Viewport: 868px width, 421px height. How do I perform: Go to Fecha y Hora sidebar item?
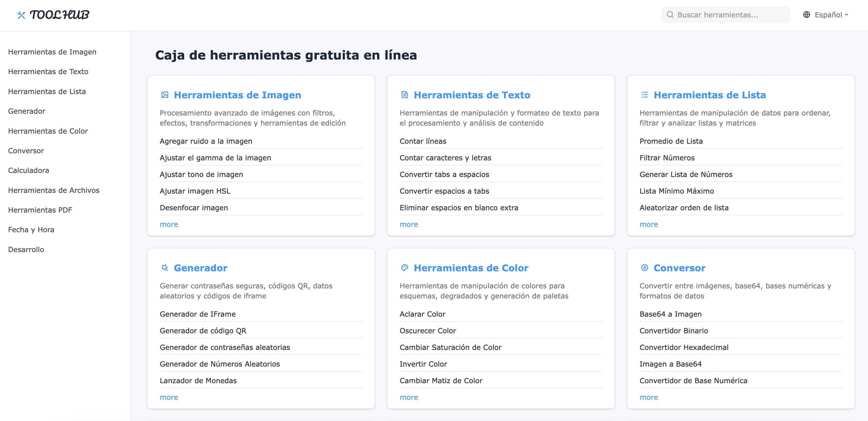[31, 230]
